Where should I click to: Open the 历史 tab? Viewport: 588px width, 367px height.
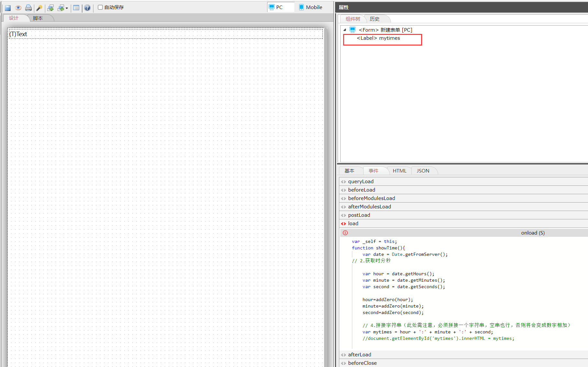pos(375,19)
